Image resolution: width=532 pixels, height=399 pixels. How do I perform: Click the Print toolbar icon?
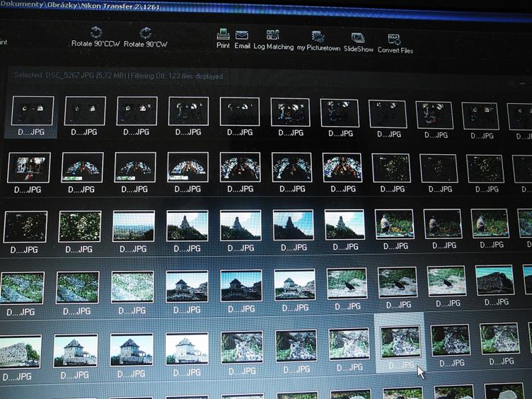[224, 39]
